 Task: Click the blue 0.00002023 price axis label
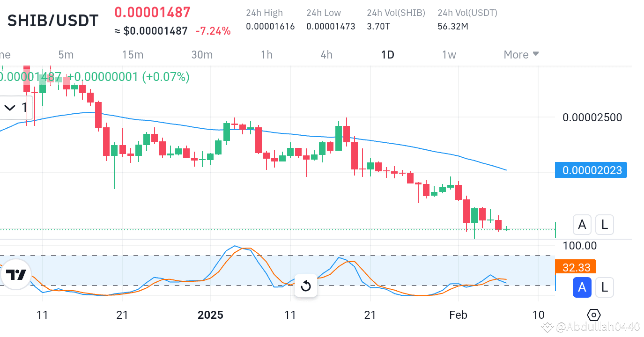click(x=591, y=170)
